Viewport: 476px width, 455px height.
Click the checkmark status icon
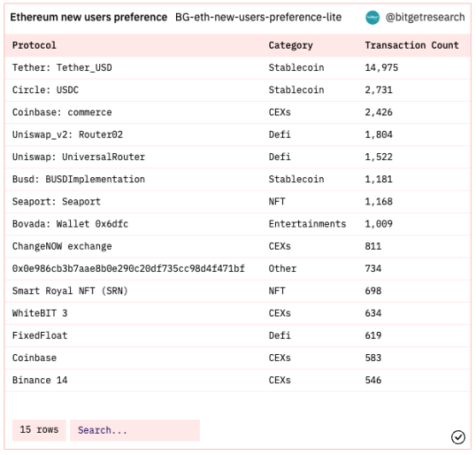[x=458, y=437]
